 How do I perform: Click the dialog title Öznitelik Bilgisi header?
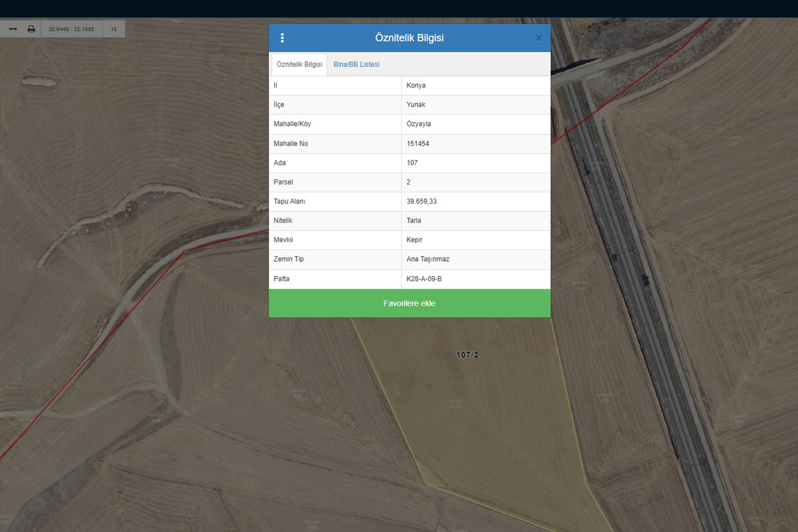(409, 38)
